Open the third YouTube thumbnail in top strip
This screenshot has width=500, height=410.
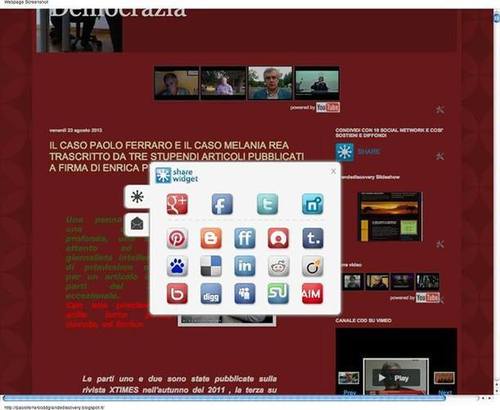270,83
